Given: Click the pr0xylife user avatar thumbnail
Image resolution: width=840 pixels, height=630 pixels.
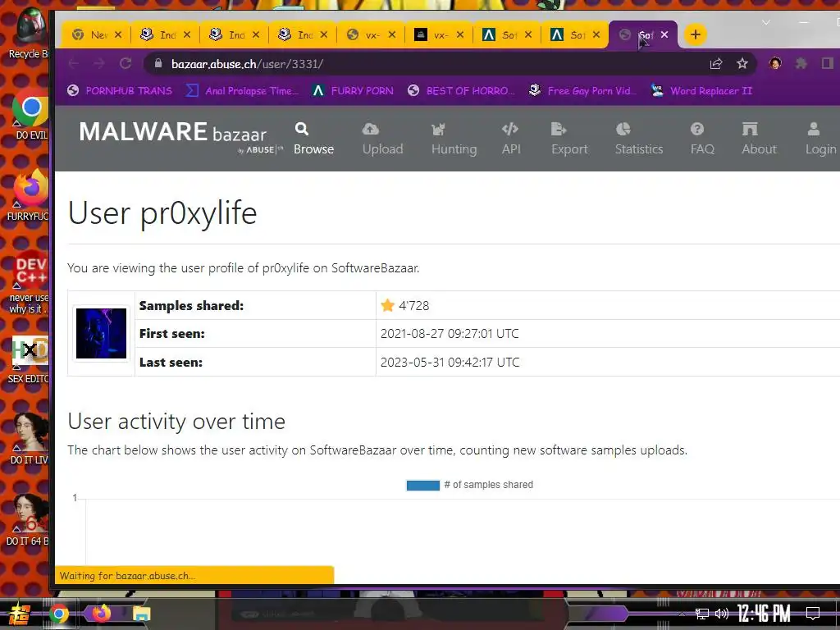Looking at the screenshot, I should pos(101,333).
